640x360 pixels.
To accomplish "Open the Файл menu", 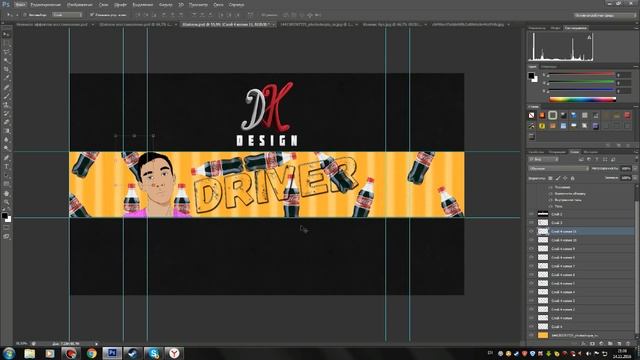I will coord(20,4).
